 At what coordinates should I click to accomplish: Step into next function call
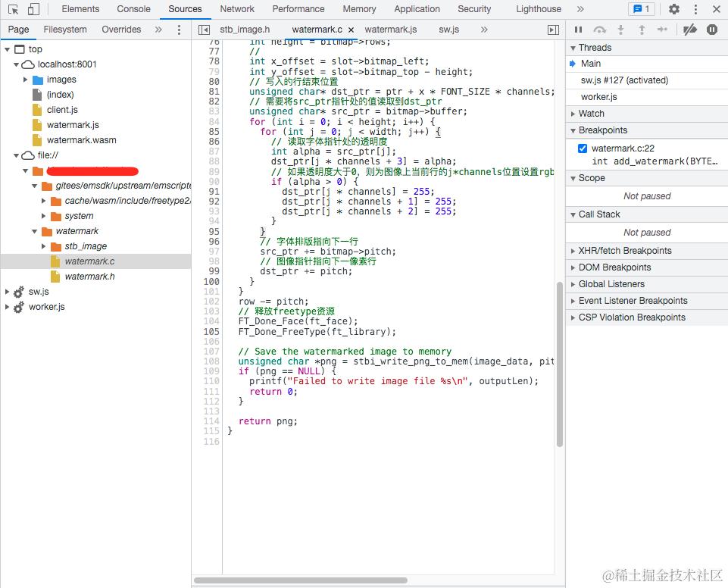(620, 30)
